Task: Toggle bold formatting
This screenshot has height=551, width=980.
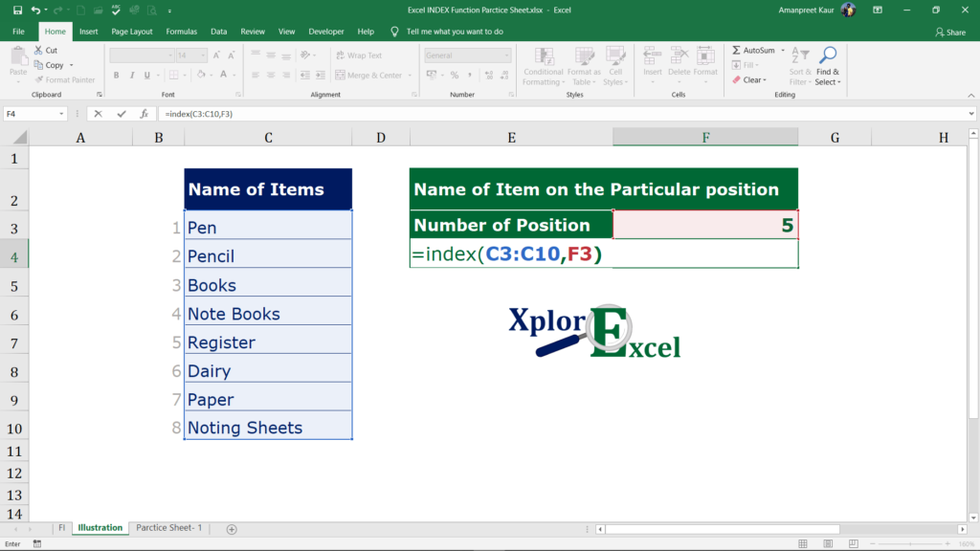Action: tap(116, 74)
